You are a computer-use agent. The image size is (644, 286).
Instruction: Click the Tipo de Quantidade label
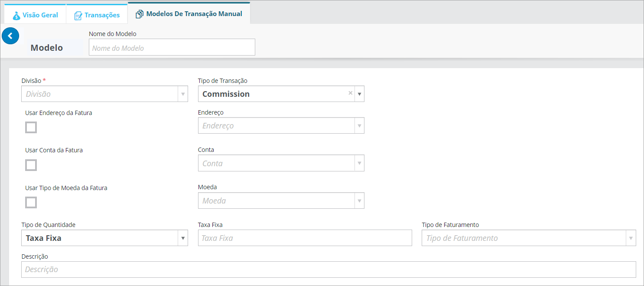click(49, 225)
